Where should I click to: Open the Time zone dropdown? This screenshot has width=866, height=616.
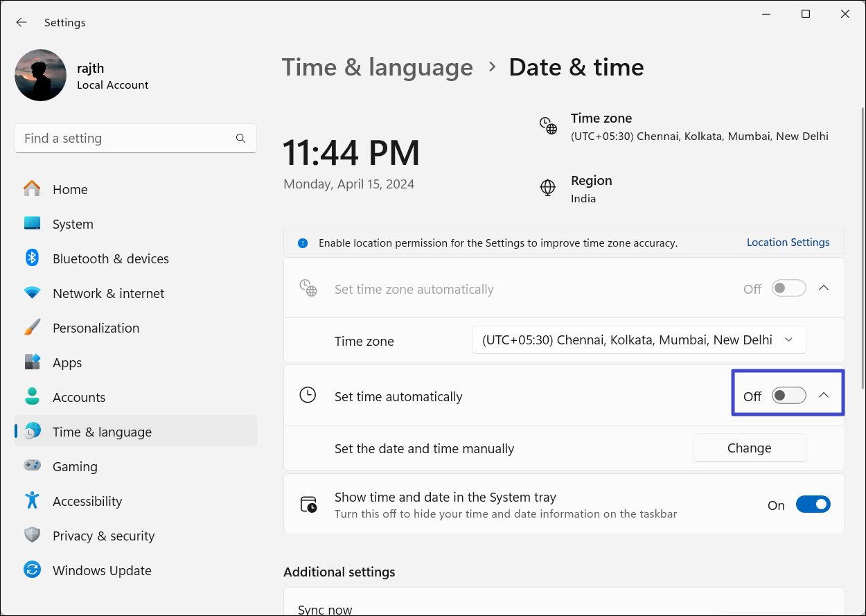(639, 340)
